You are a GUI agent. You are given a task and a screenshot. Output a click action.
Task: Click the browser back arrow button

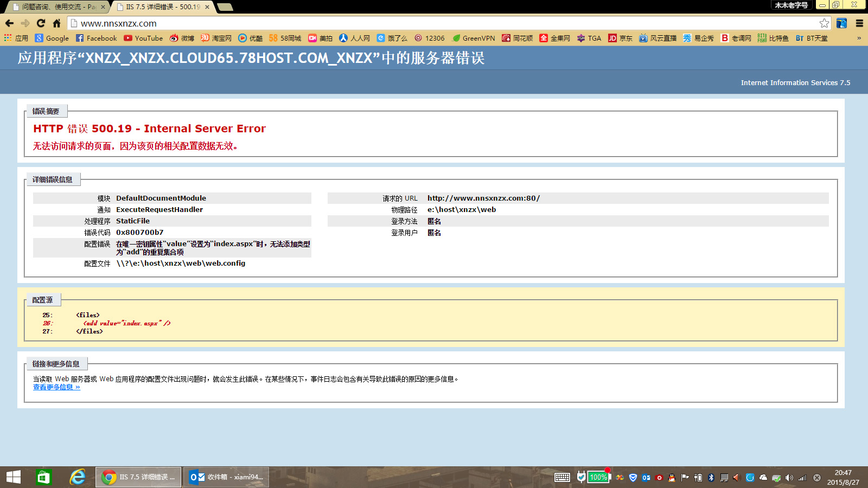point(9,23)
